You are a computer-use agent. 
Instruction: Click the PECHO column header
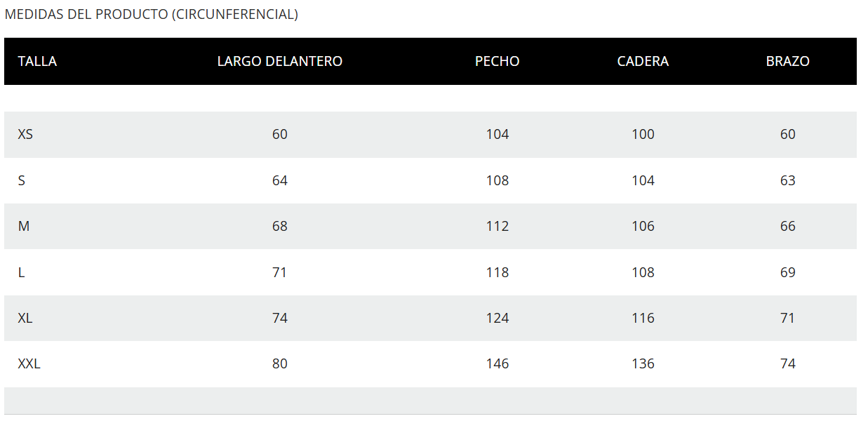tap(497, 61)
